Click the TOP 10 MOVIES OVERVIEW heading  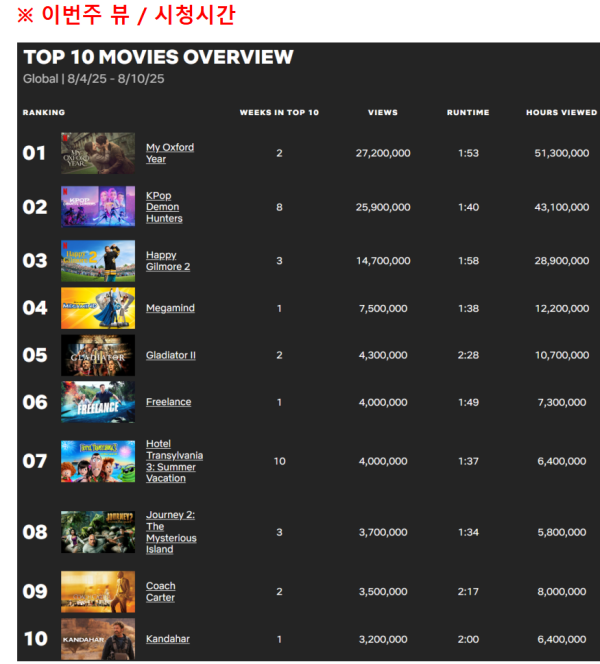coord(158,57)
